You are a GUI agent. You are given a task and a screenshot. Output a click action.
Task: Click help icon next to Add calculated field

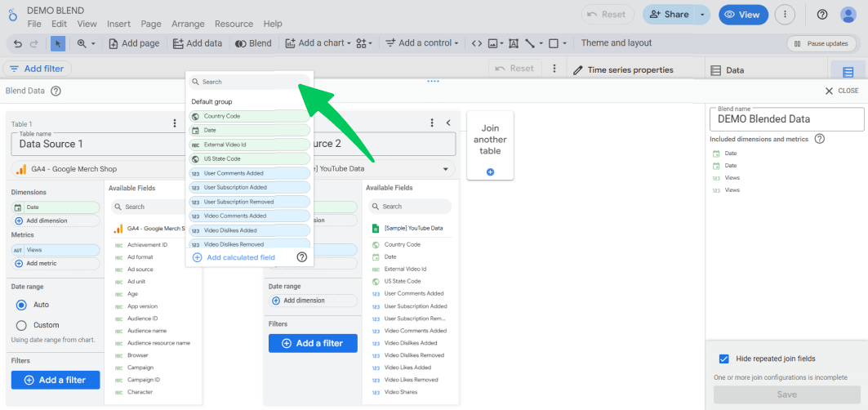(301, 257)
